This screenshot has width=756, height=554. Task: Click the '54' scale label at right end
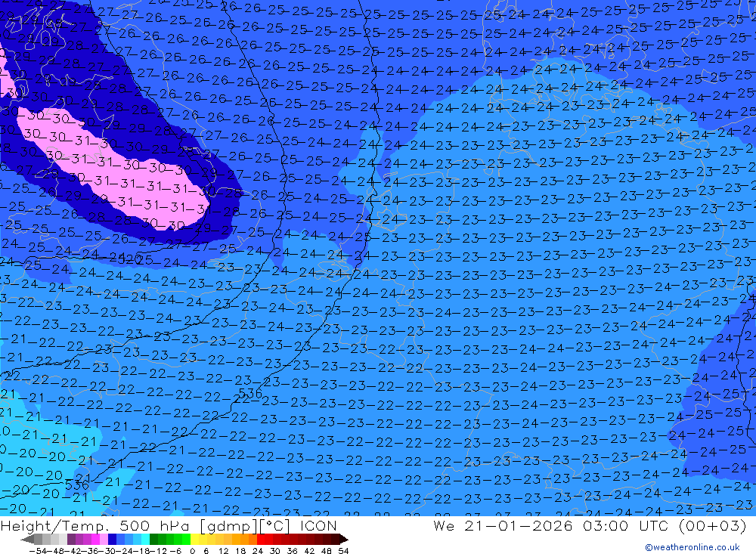[x=343, y=551]
